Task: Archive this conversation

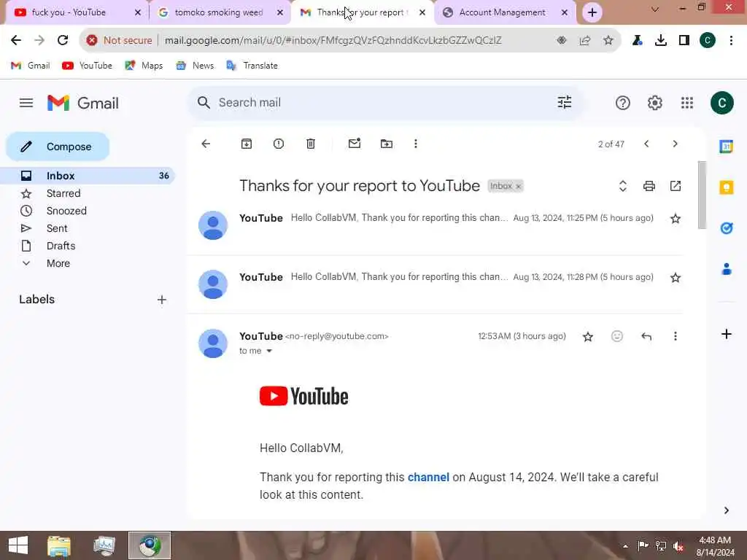Action: pos(247,144)
